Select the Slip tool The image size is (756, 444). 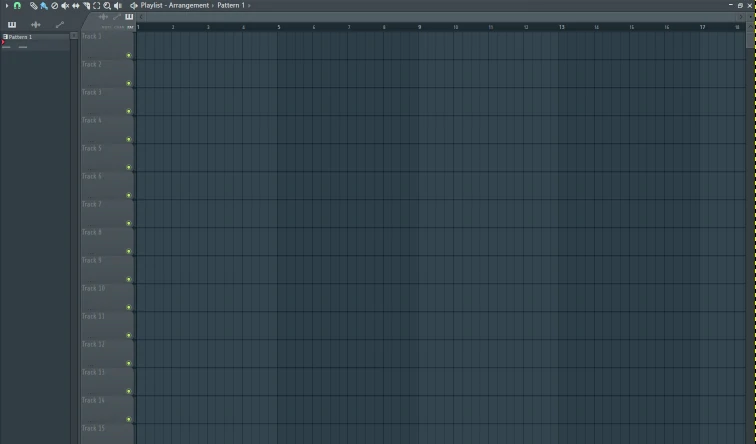76,5
